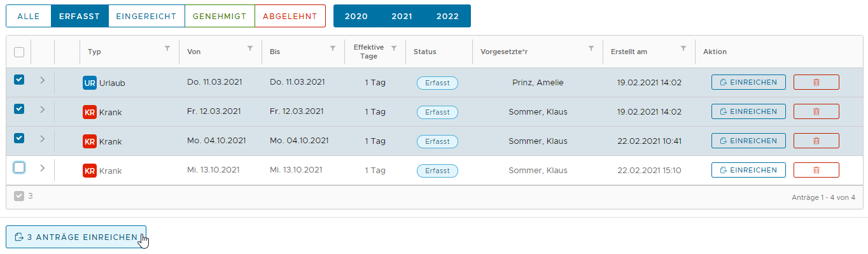Click the Vorgesetzte*r column filter icon
Image resolution: width=868 pixels, height=254 pixels.
[591, 48]
